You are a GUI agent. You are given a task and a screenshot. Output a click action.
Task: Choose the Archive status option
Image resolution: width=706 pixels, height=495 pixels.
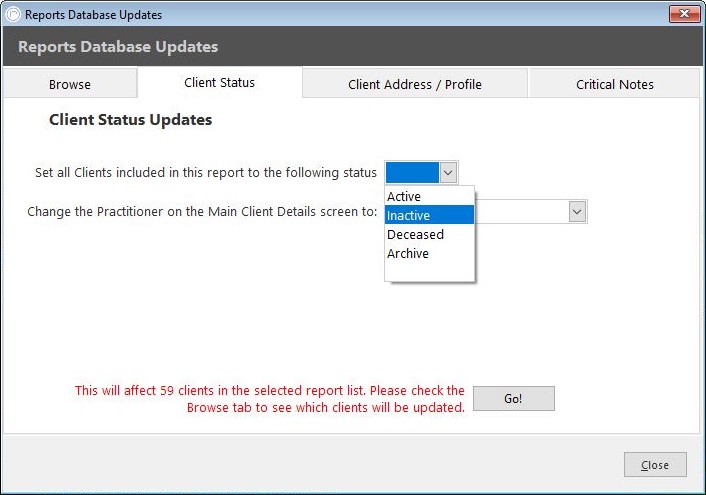(x=430, y=253)
